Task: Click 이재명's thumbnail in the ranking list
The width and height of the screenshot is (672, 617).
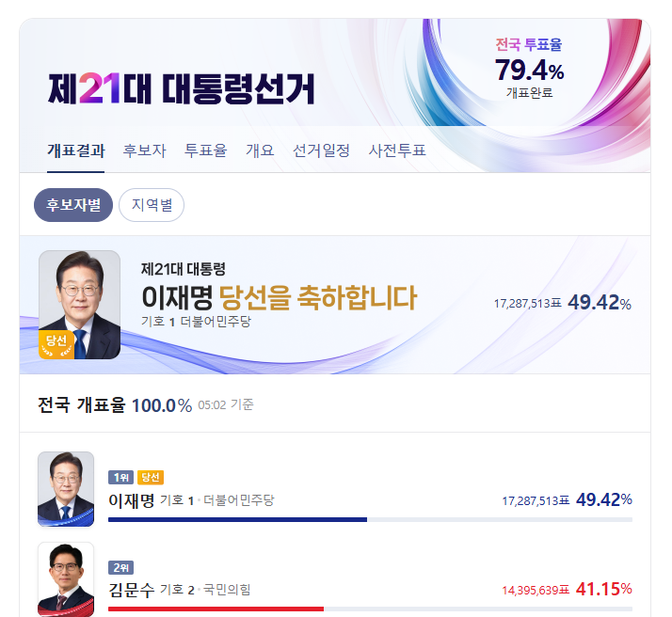Action: coord(66,489)
